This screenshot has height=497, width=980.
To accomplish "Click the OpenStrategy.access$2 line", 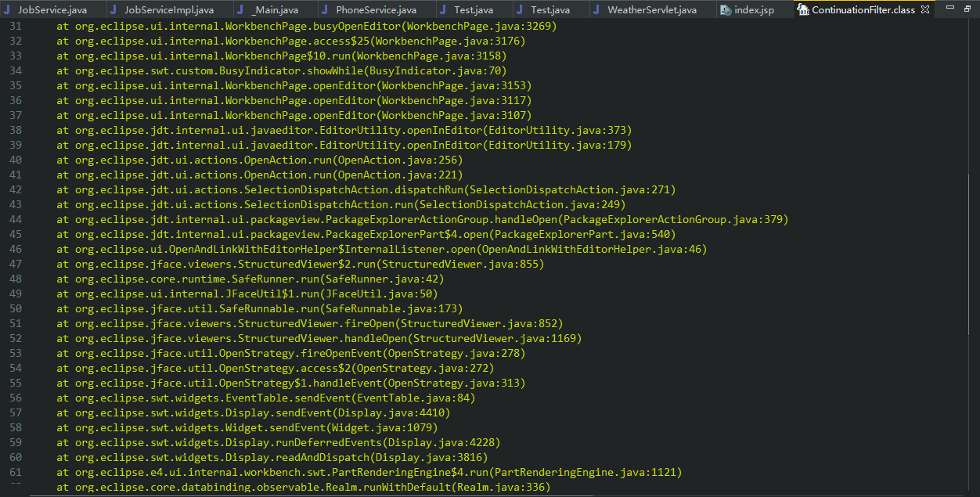I will click(276, 368).
